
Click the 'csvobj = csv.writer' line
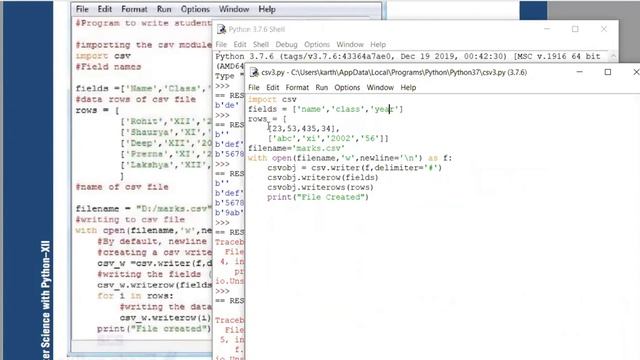[x=355, y=168]
